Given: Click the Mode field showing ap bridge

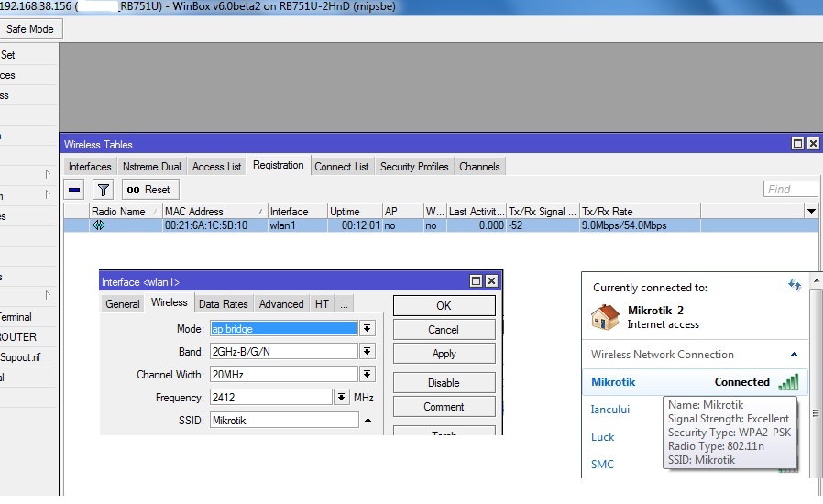Looking at the screenshot, I should click(x=284, y=329).
